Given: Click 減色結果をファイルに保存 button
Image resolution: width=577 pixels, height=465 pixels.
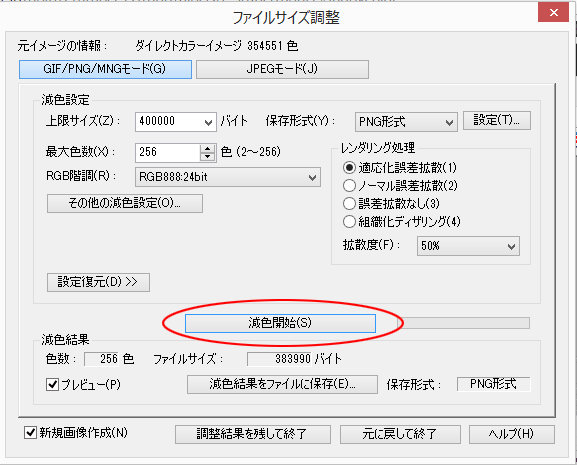Looking at the screenshot, I should [x=282, y=384].
